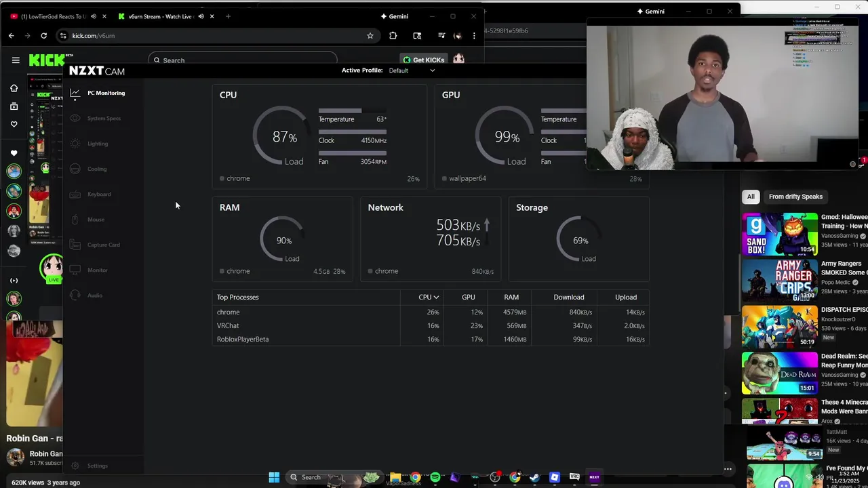Open the Army Rangers SMOKED video thumbnail
This screenshot has width=868, height=488.
pyautogui.click(x=780, y=281)
